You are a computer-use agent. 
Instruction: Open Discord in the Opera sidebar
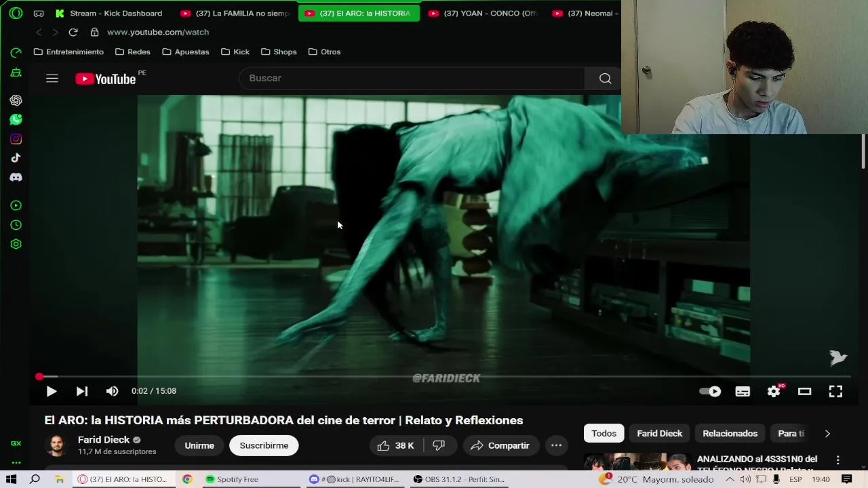(x=16, y=177)
